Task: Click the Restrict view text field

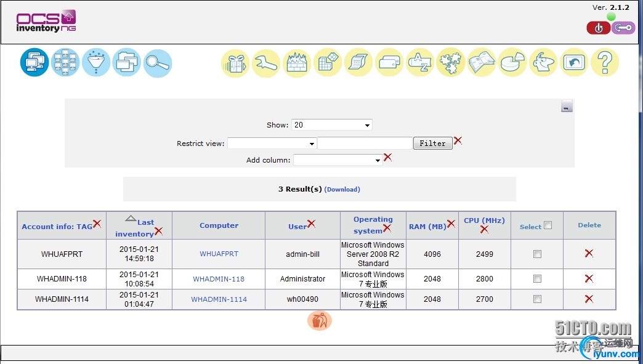Action: [x=364, y=144]
